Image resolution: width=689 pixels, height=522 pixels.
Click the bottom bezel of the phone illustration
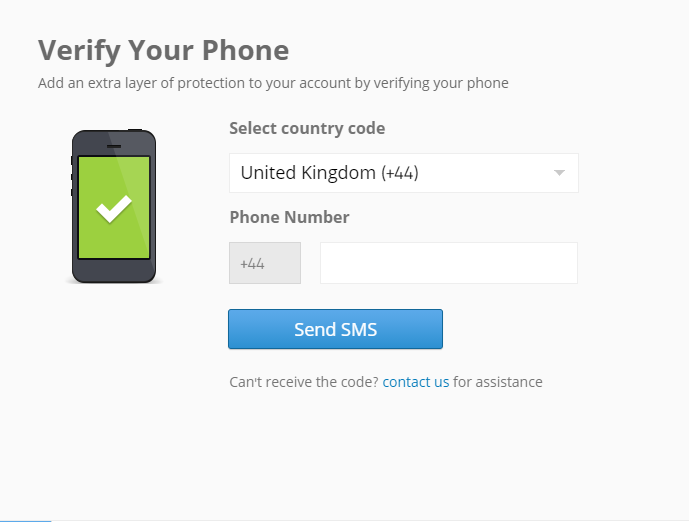click(114, 271)
